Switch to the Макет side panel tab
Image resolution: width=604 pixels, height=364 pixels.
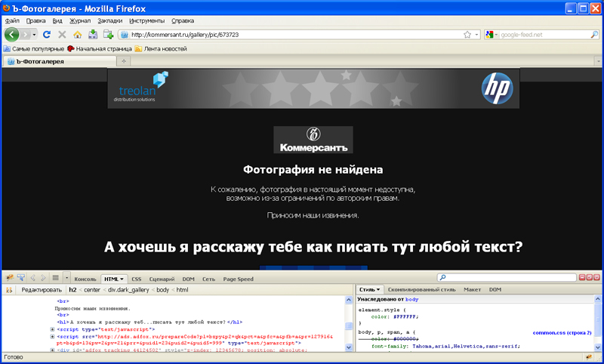(472, 289)
